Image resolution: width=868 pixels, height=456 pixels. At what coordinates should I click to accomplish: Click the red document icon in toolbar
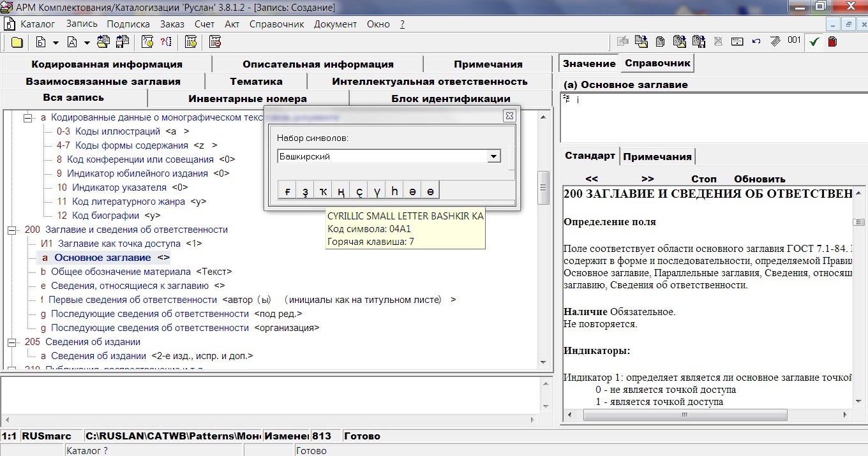(x=832, y=42)
